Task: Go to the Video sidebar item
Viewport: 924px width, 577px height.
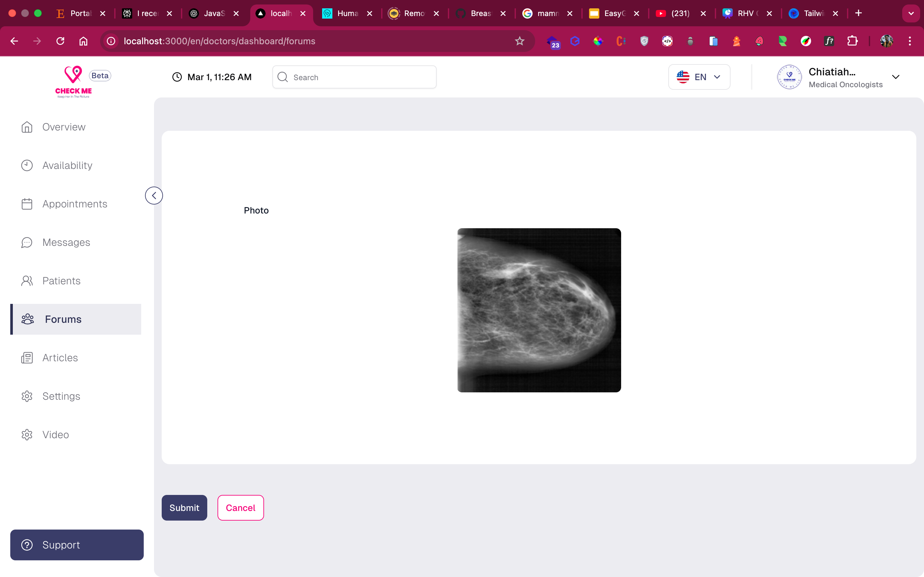Action: 56,435
